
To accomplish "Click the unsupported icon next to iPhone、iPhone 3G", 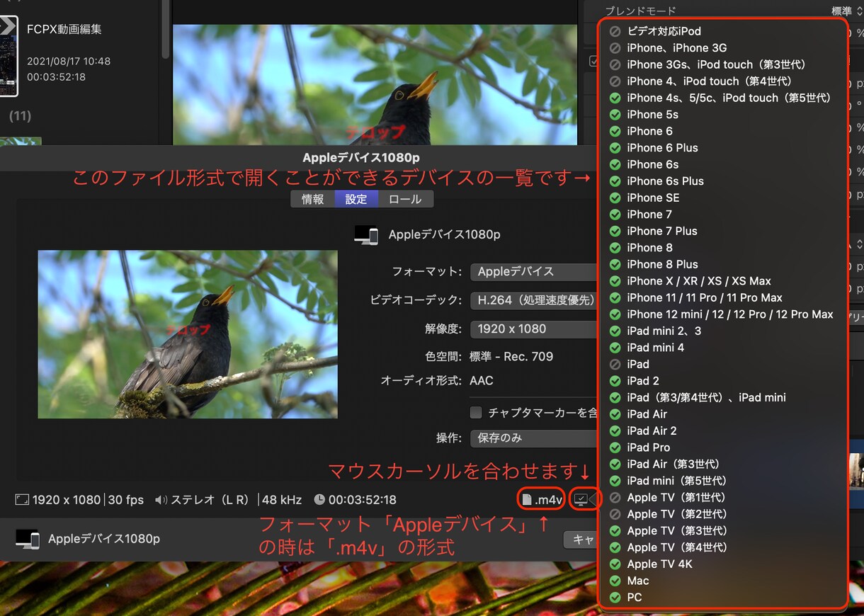I will click(x=615, y=48).
